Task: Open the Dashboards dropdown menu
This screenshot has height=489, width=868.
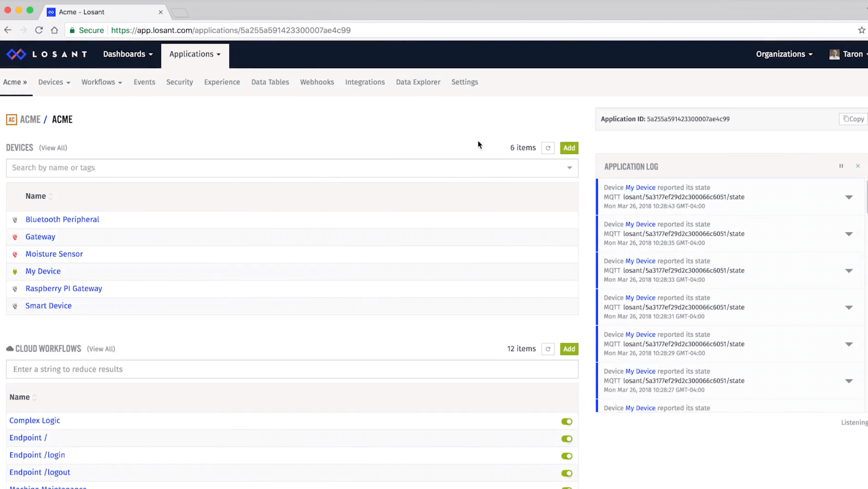Action: [128, 54]
